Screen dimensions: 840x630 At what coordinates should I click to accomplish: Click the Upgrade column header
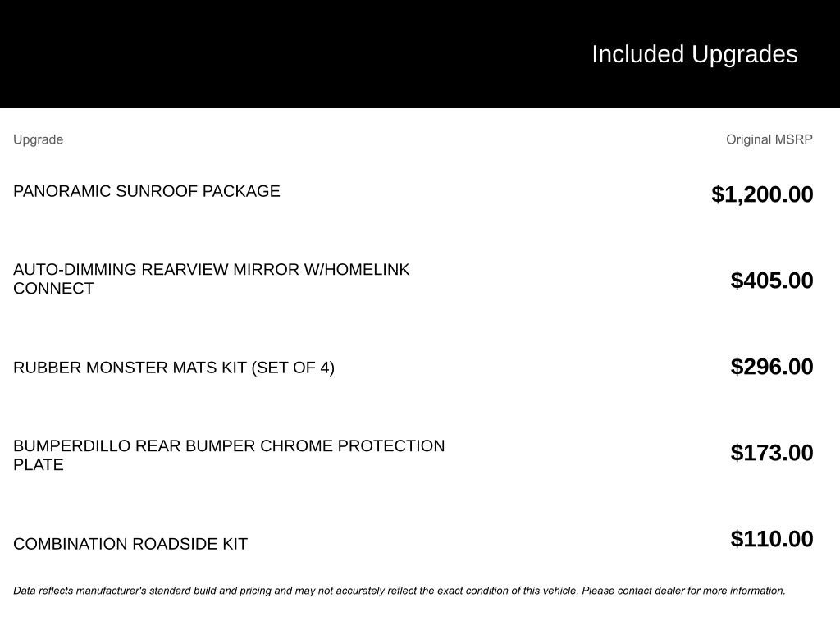point(38,139)
